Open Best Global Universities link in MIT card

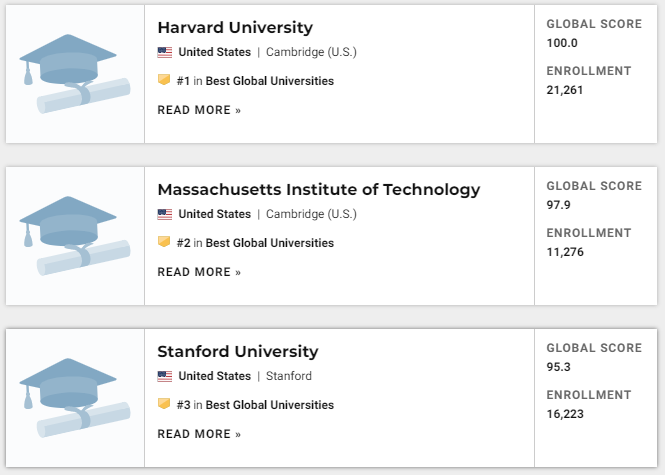click(270, 243)
